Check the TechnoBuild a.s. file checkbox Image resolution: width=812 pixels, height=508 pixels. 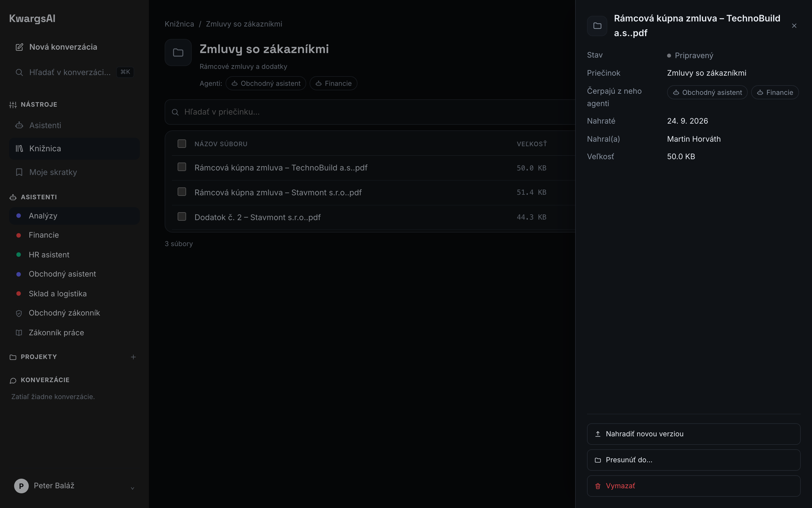(x=182, y=167)
